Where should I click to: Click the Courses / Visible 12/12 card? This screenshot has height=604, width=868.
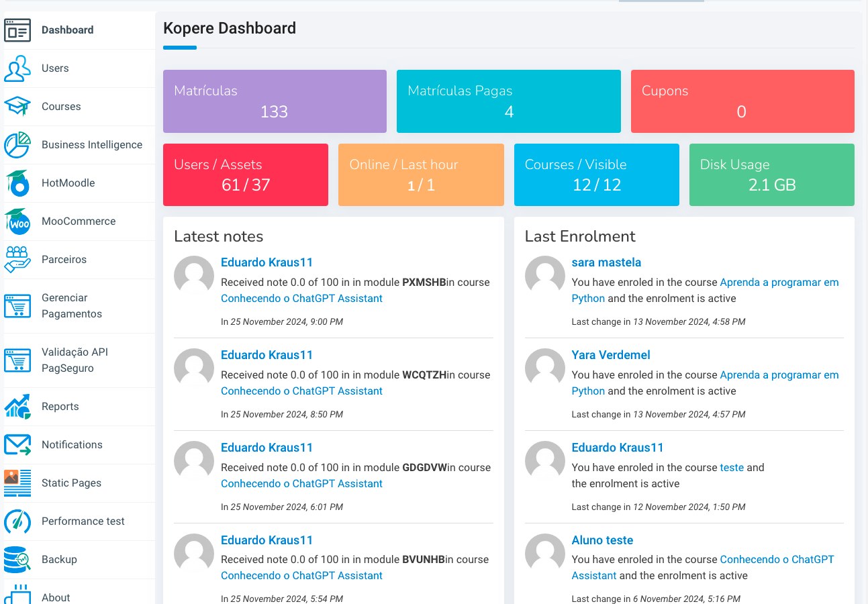click(597, 174)
